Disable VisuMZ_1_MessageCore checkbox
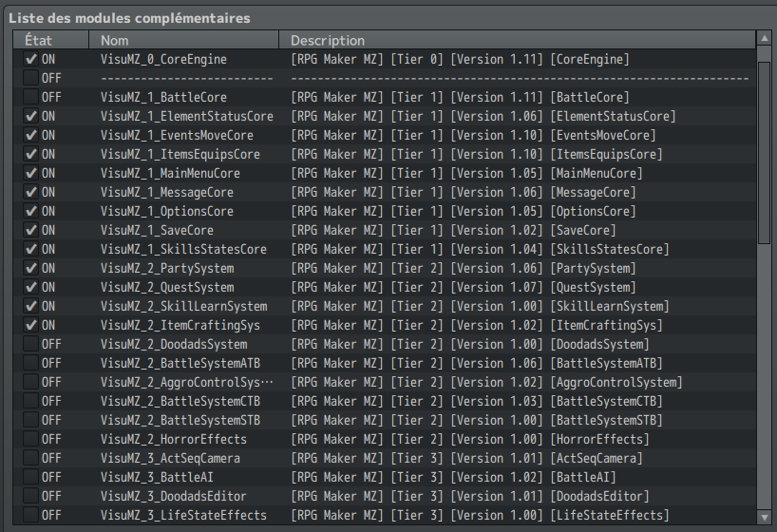 click(31, 192)
